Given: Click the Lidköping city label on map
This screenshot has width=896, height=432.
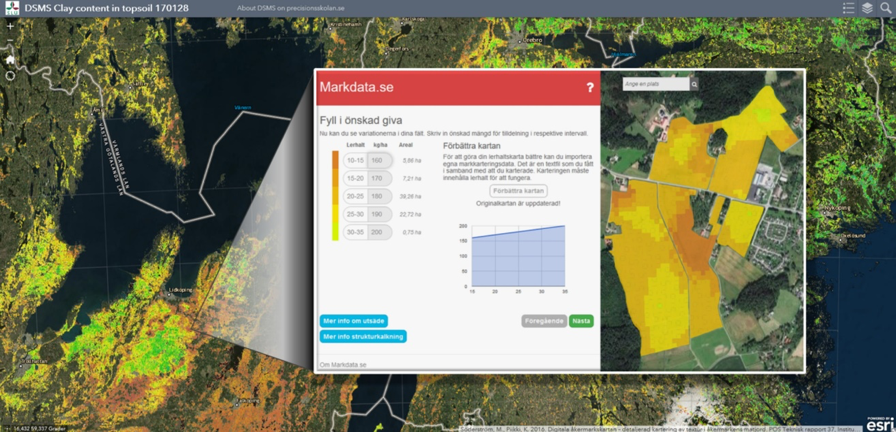Looking at the screenshot, I should (x=182, y=290).
